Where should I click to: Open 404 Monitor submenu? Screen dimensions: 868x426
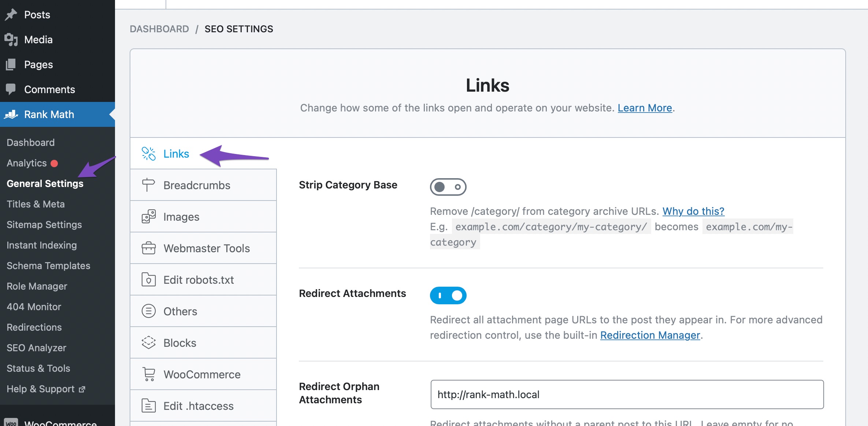point(34,307)
